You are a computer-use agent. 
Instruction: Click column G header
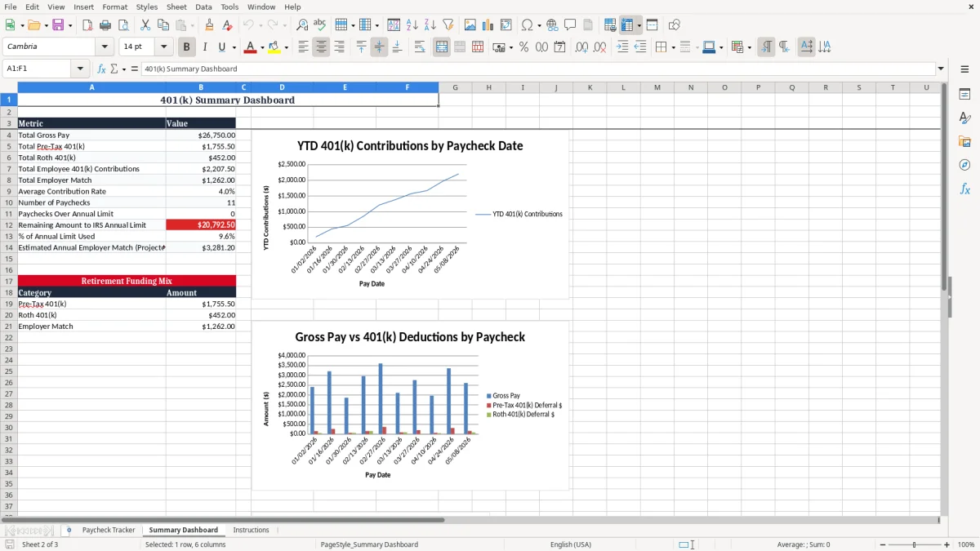455,87
